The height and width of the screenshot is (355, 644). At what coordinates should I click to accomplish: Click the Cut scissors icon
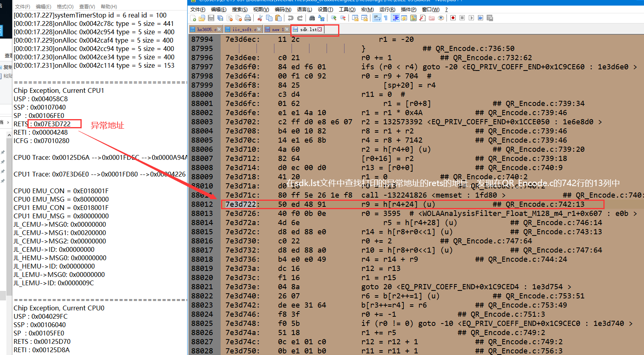[x=260, y=18]
